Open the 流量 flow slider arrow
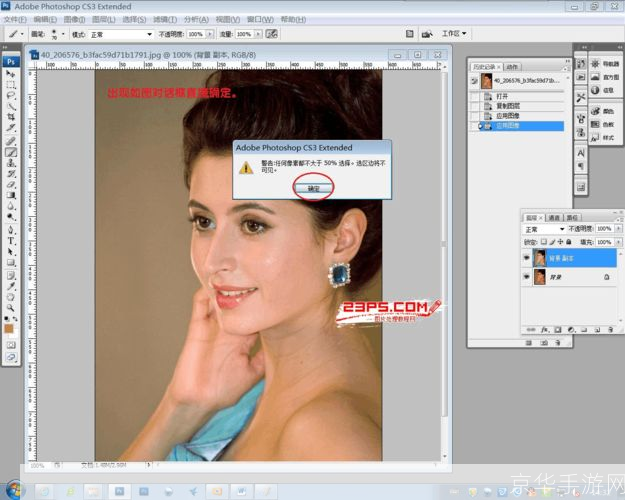The width and height of the screenshot is (625, 500). pos(258,34)
